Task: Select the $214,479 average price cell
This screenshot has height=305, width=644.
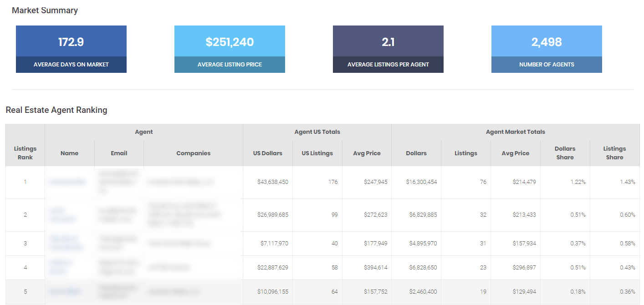Action: pyautogui.click(x=516, y=182)
